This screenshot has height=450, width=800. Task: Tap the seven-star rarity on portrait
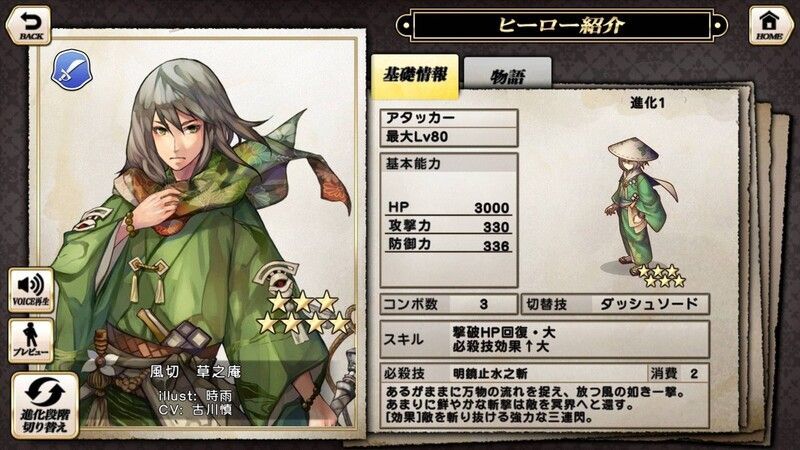pyautogui.click(x=304, y=312)
